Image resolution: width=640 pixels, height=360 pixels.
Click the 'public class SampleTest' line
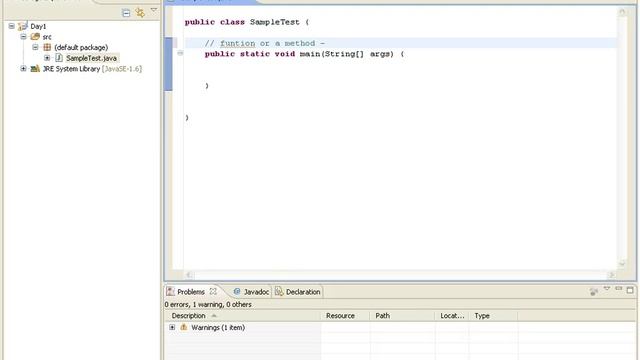click(x=247, y=22)
